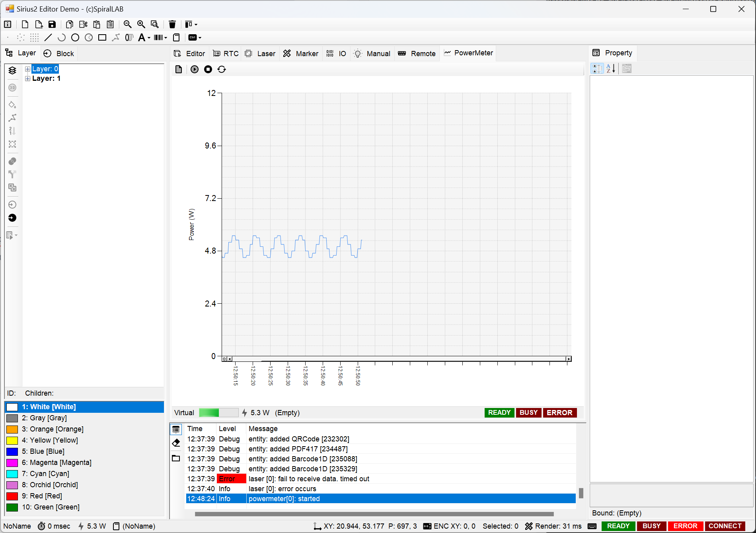Image resolution: width=756 pixels, height=533 pixels.
Task: Click the black jump-arrow circle icon
Action: point(12,218)
